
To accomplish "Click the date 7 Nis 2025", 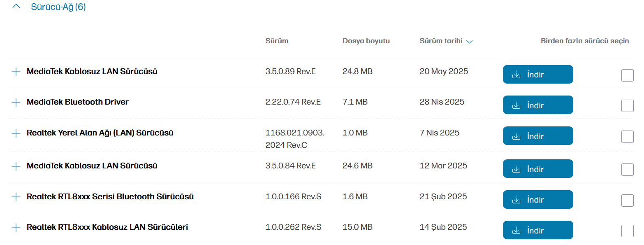I will click(439, 133).
